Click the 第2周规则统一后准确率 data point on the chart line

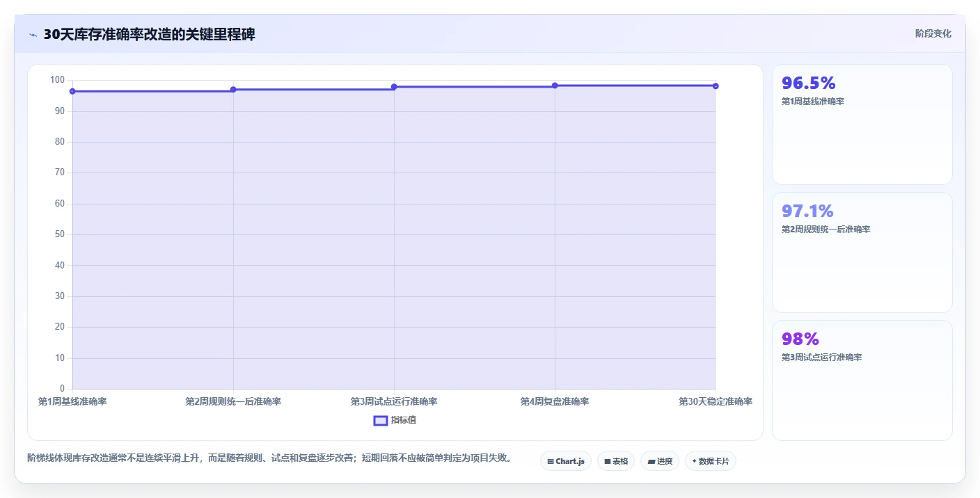(233, 89)
